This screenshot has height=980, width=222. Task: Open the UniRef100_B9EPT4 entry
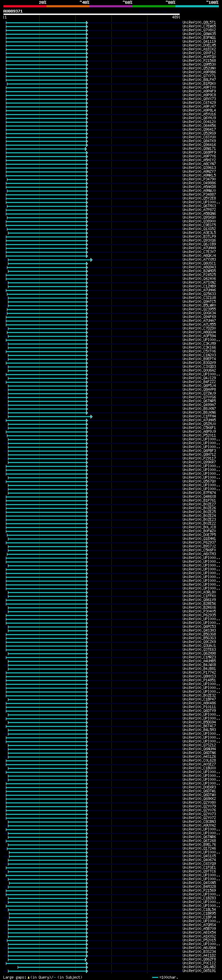pos(199,359)
